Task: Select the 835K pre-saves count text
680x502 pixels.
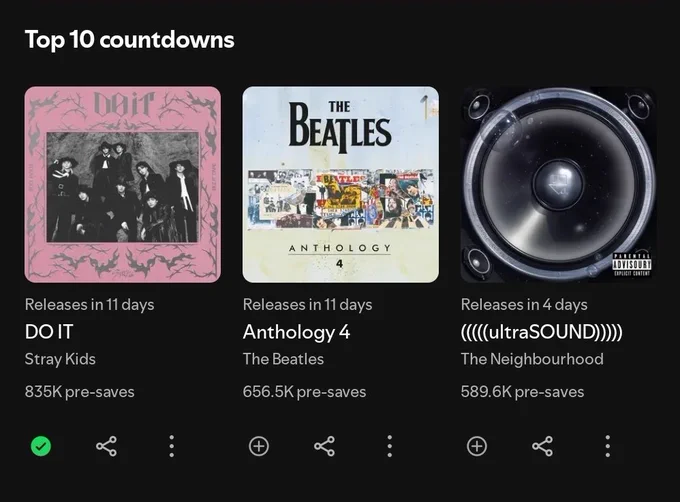Action: pos(80,392)
